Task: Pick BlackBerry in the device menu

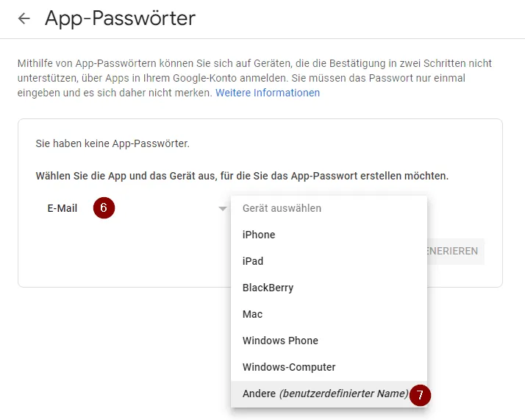Action: click(268, 288)
